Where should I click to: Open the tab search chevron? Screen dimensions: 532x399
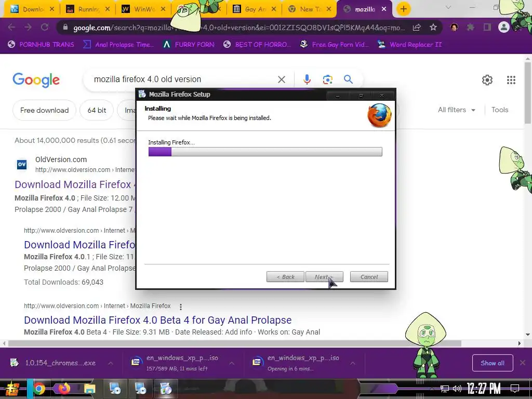[448, 7]
